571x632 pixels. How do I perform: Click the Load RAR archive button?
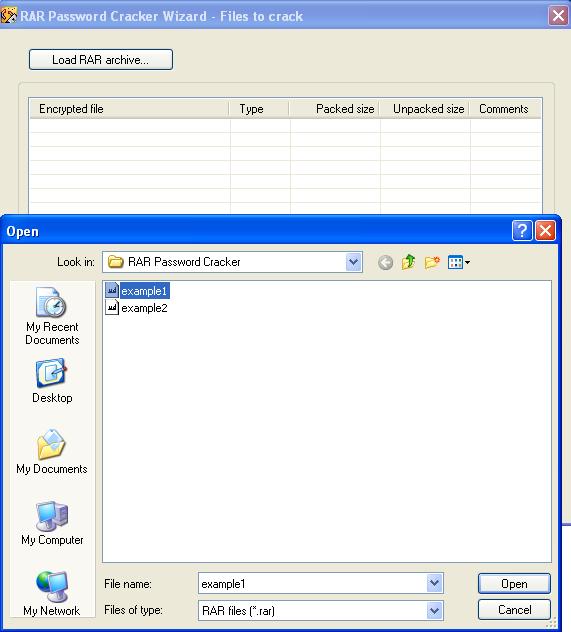coord(101,60)
